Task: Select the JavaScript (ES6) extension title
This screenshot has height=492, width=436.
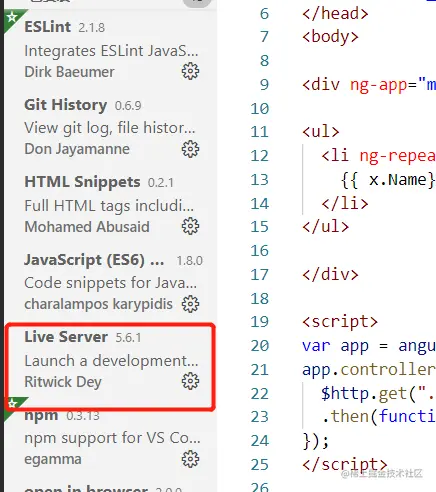Action: pos(94,260)
